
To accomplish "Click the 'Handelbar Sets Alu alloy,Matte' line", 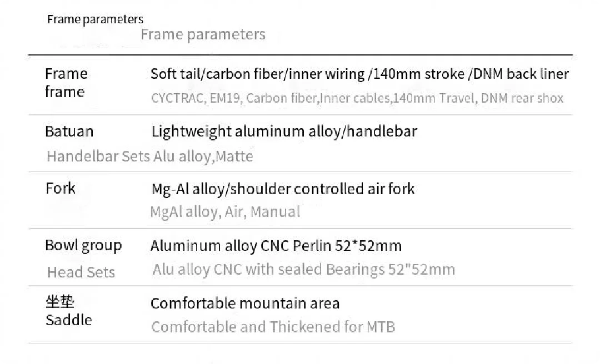I will click(x=149, y=156).
